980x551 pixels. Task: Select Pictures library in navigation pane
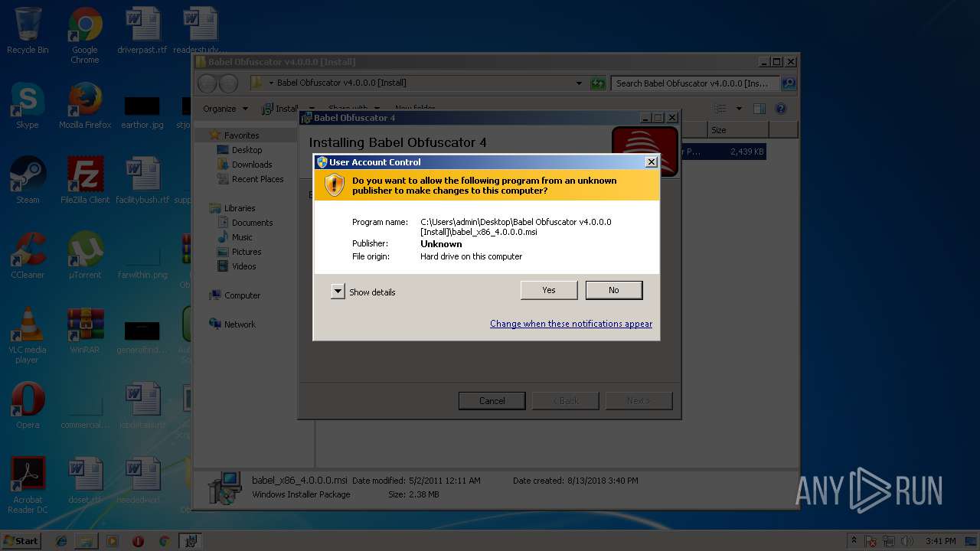tap(247, 252)
